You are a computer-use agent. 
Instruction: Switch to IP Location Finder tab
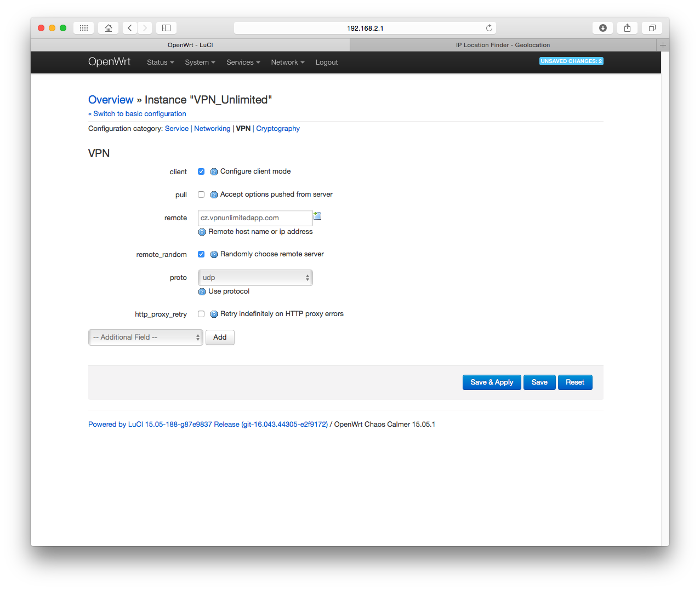coord(503,45)
